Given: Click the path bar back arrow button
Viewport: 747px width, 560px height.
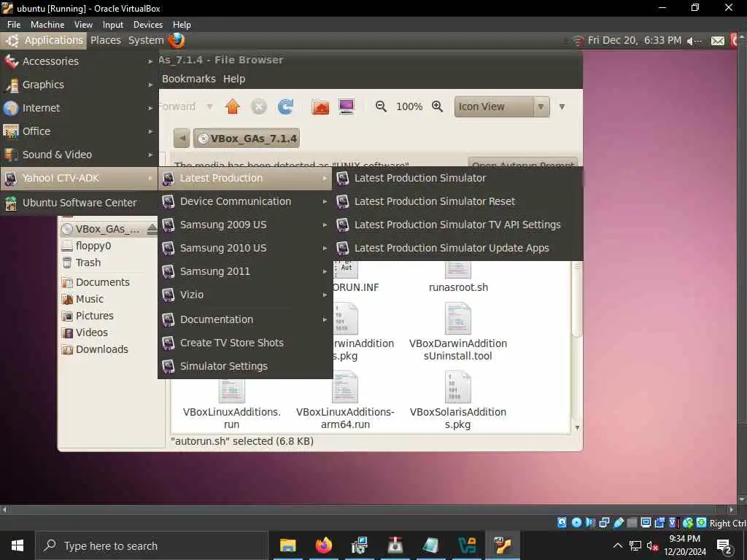Looking at the screenshot, I should coord(182,138).
